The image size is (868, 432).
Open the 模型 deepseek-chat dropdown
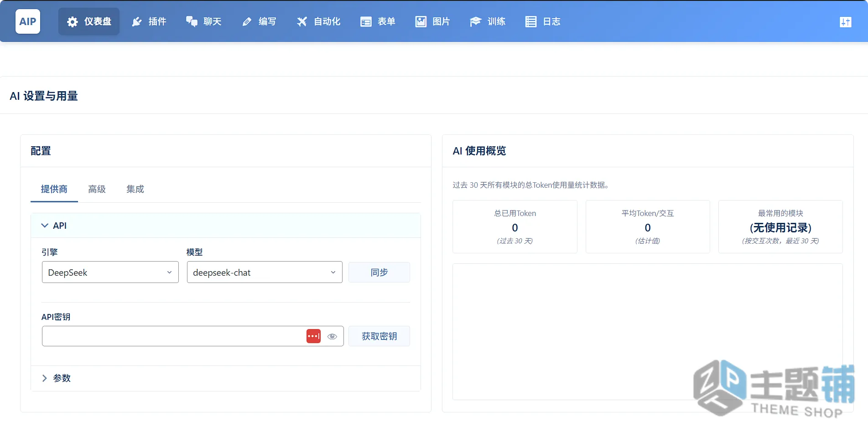265,272
